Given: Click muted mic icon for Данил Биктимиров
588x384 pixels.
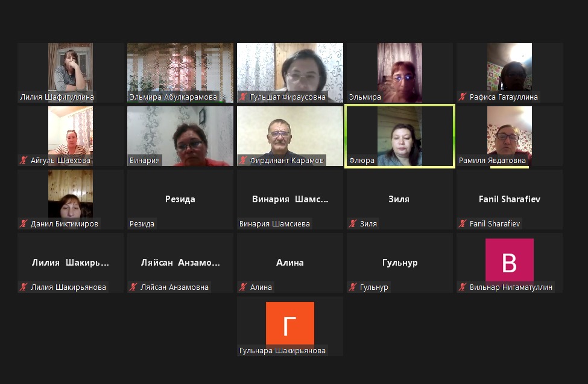Looking at the screenshot, I should 24,224.
